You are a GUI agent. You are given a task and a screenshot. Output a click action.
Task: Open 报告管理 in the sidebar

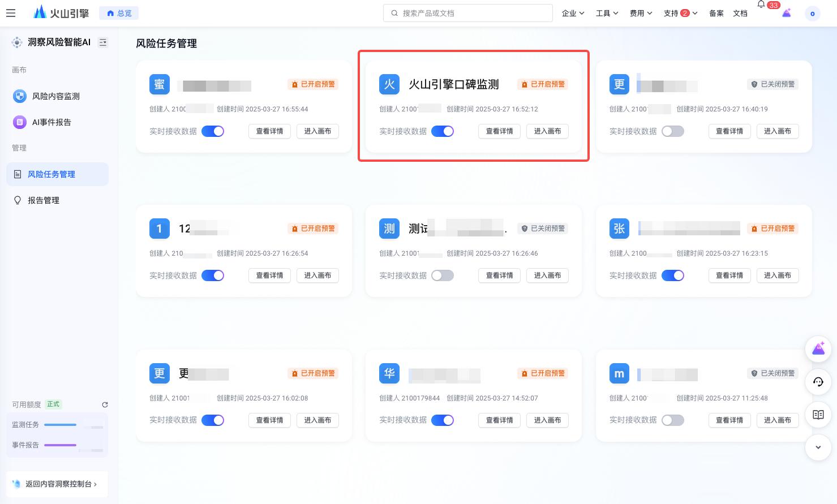pyautogui.click(x=44, y=200)
